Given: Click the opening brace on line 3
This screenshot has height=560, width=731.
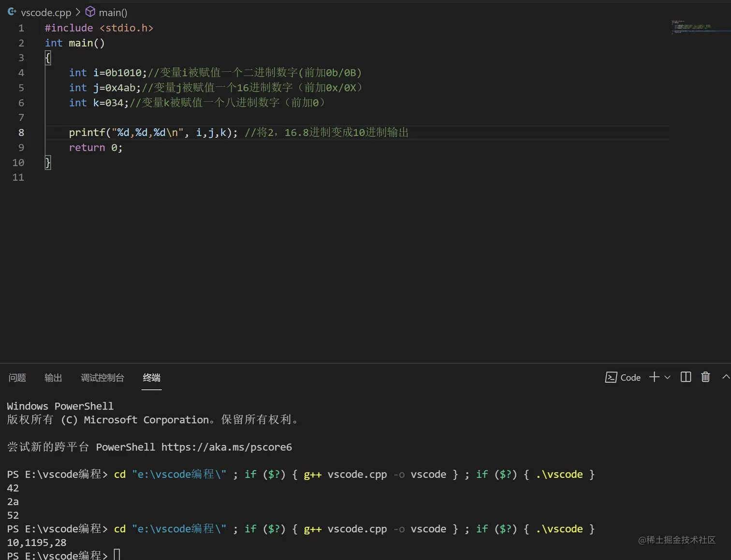Looking at the screenshot, I should coord(47,58).
